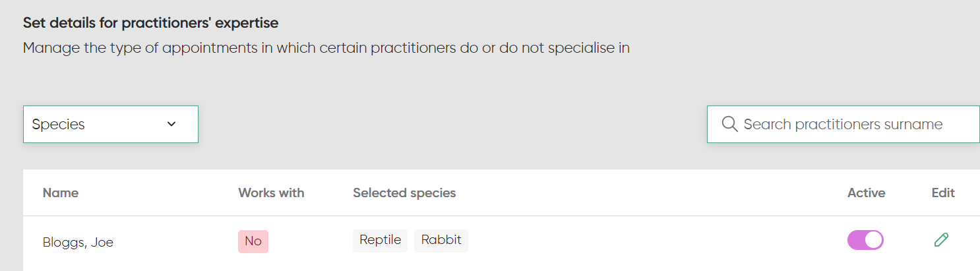Click the Species label inside the dropdown
This screenshot has width=980, height=271.
click(x=59, y=124)
